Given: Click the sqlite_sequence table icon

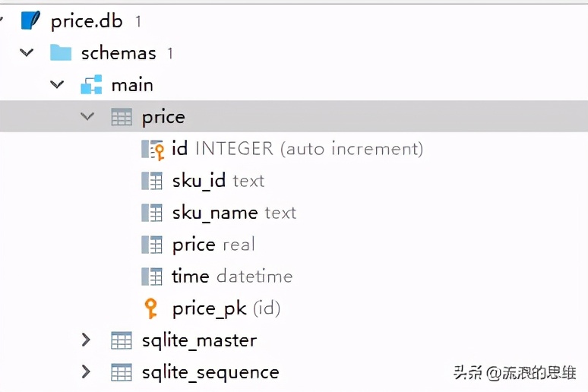Looking at the screenshot, I should 122,372.
